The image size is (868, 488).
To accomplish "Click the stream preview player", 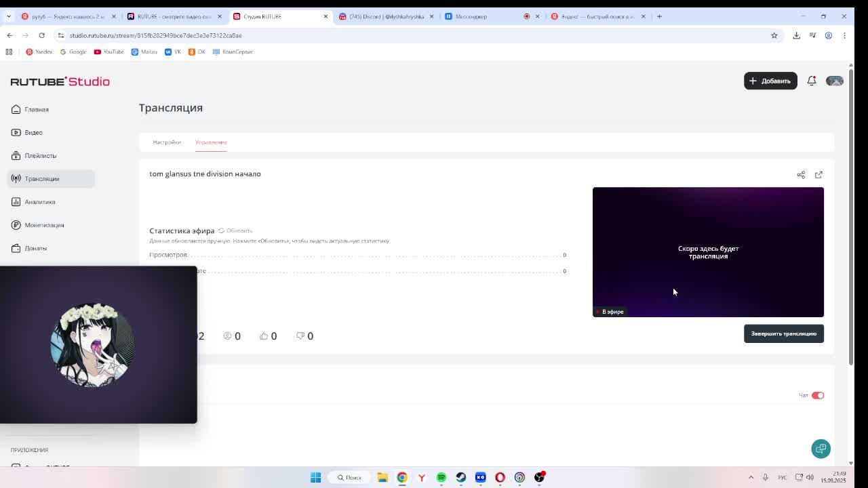I will click(708, 252).
